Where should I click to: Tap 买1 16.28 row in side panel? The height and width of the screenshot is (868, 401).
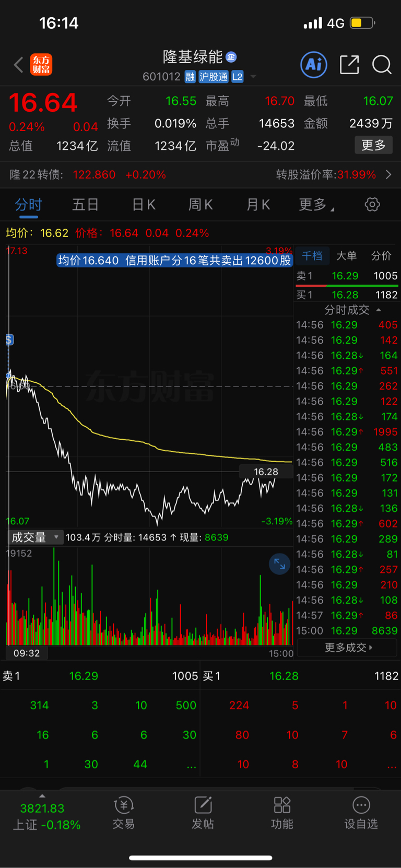(x=347, y=295)
